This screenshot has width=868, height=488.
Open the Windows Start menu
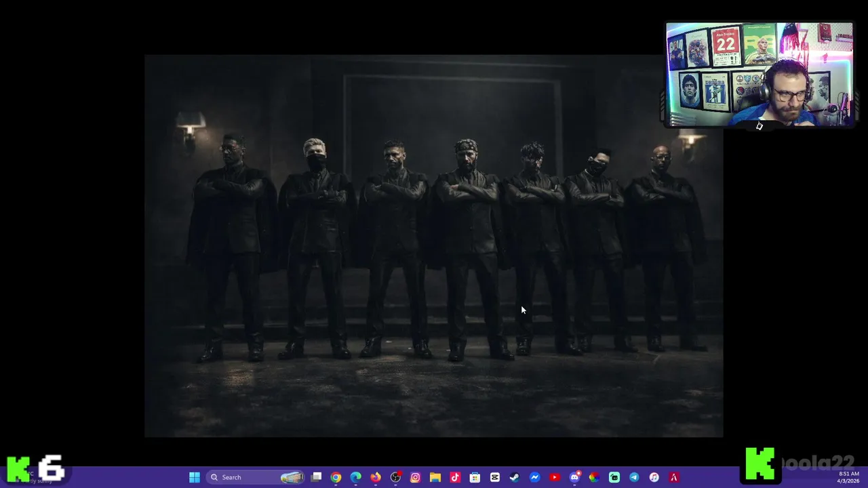click(x=195, y=477)
